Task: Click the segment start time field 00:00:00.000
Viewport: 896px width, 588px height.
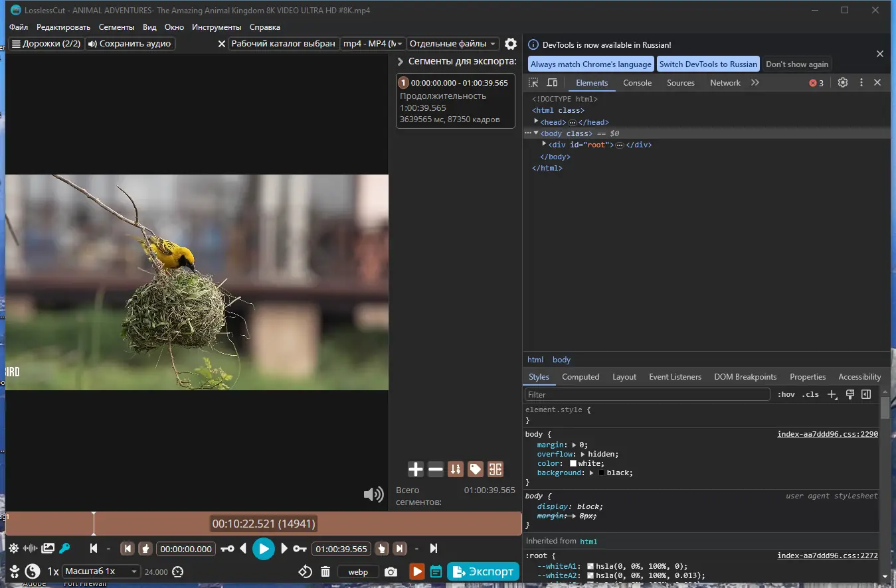Action: (x=186, y=549)
